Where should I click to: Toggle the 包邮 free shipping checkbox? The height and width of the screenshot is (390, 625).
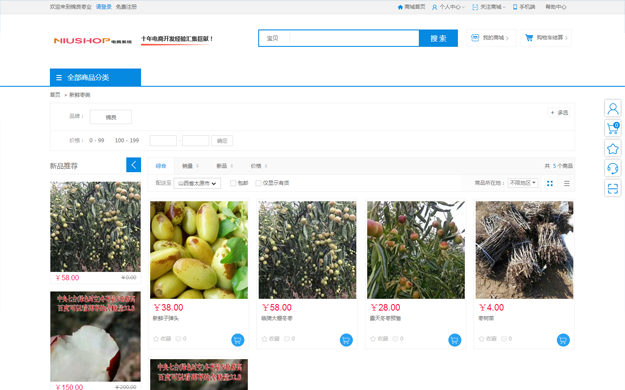click(233, 183)
